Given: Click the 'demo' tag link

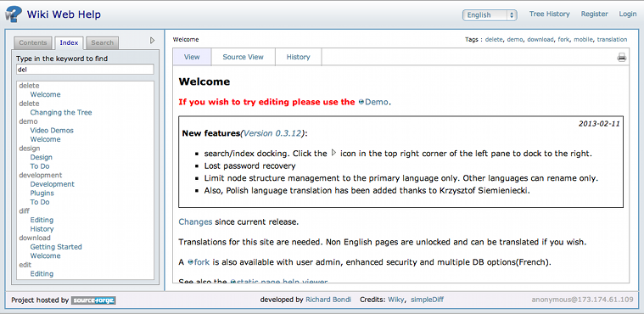Looking at the screenshot, I should click(515, 39).
